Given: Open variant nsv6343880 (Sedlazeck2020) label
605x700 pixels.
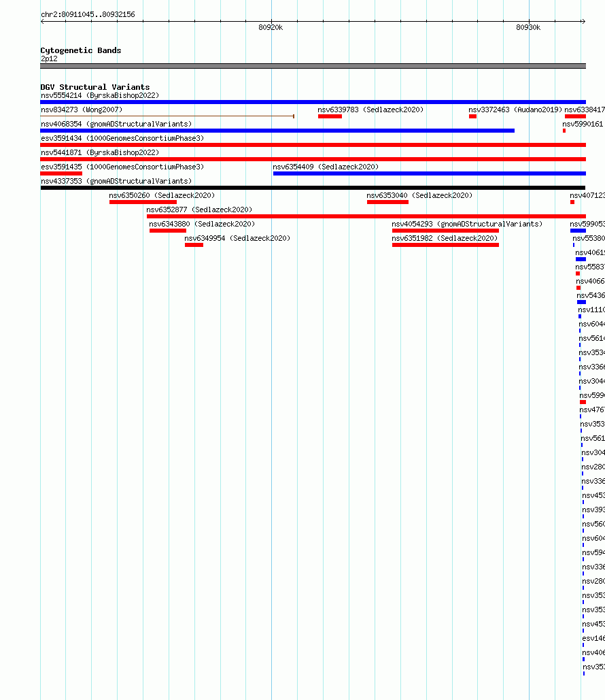Looking at the screenshot, I should pos(202,224).
